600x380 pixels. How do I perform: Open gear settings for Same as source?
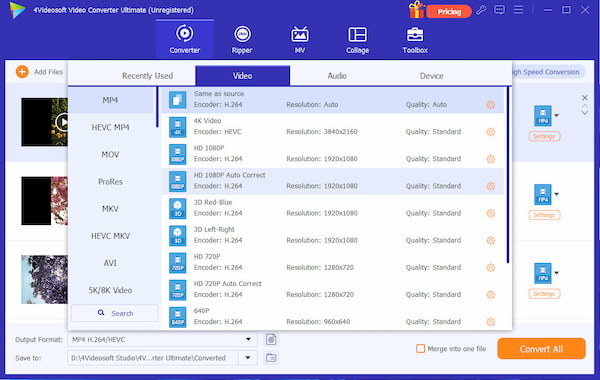click(x=491, y=104)
